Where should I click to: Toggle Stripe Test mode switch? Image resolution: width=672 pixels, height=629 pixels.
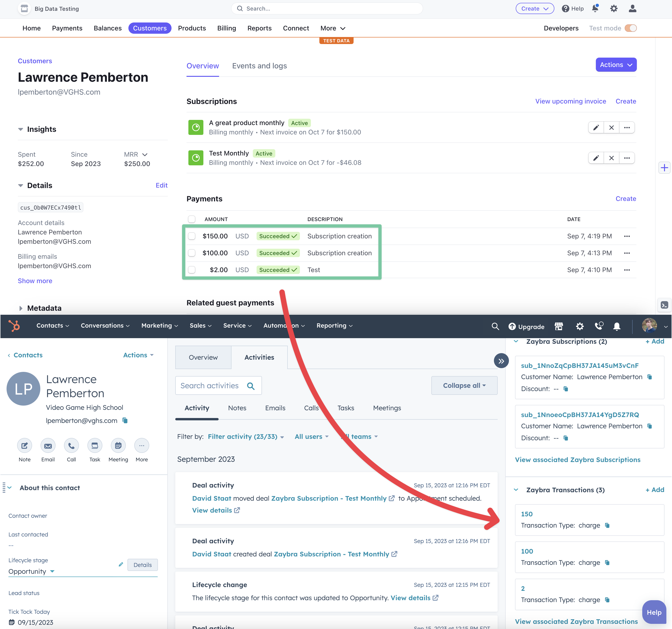pos(631,28)
